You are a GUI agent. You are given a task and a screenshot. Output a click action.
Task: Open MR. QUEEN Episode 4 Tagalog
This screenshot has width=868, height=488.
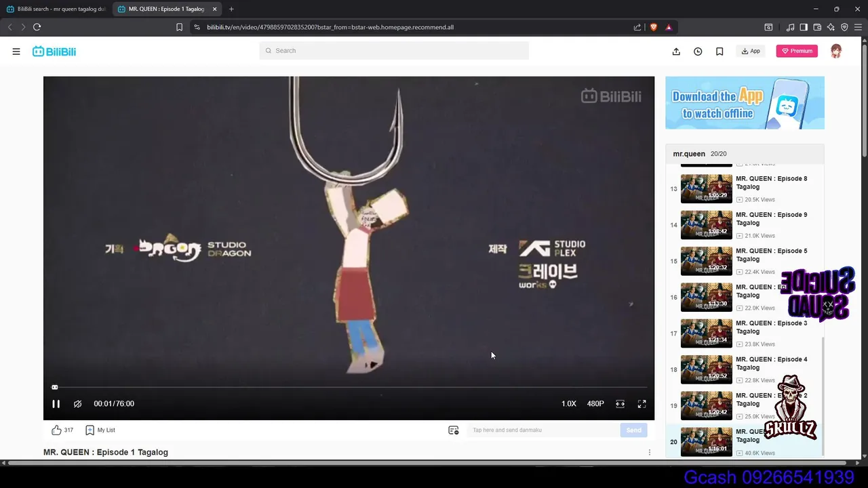tap(772, 363)
